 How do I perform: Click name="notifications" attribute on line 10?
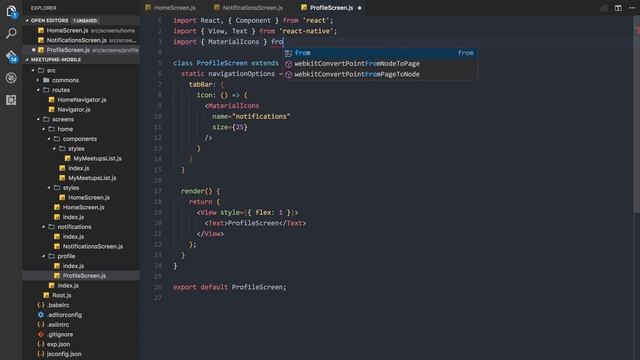tap(251, 116)
